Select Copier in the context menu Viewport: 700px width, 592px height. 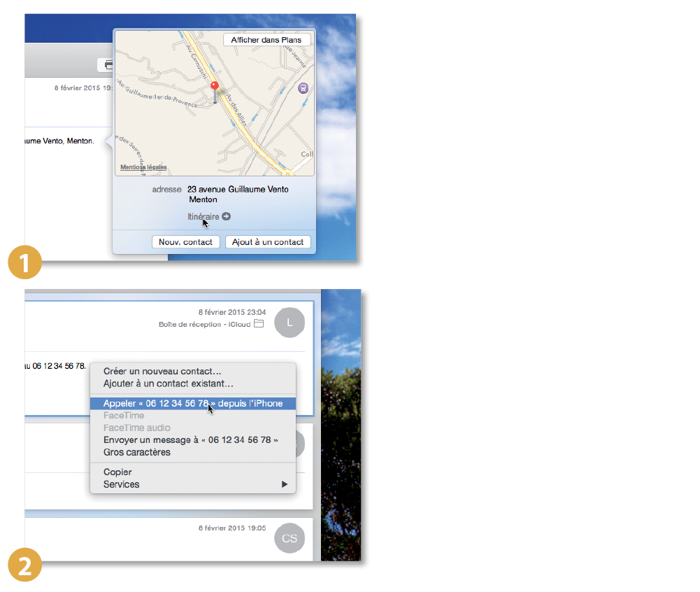(117, 472)
